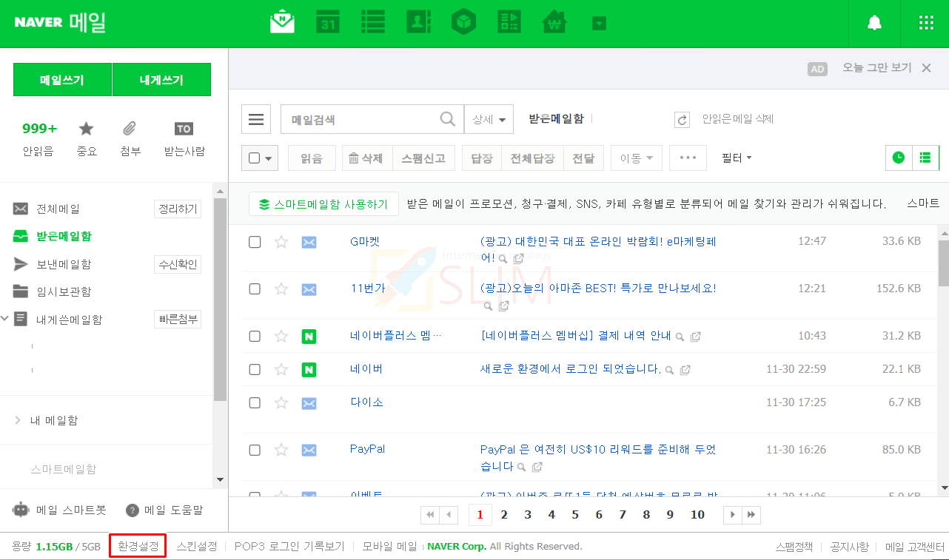This screenshot has width=949, height=560.
Task: Open the apps grid icon
Action: click(x=926, y=23)
